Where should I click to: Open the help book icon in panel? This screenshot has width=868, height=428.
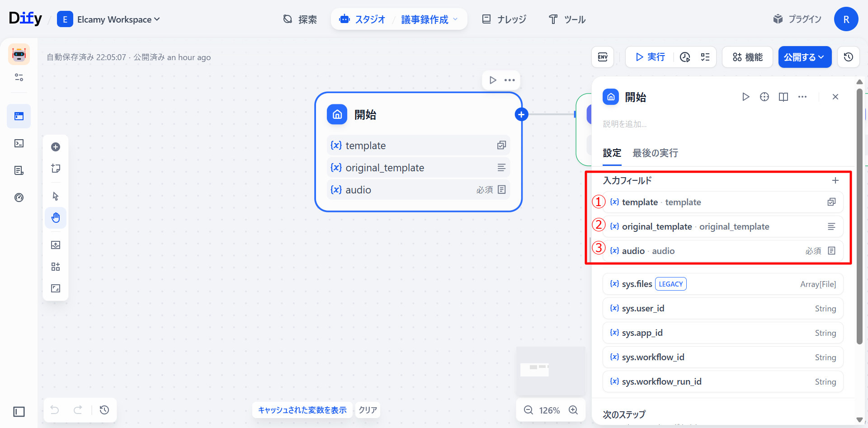pos(783,97)
